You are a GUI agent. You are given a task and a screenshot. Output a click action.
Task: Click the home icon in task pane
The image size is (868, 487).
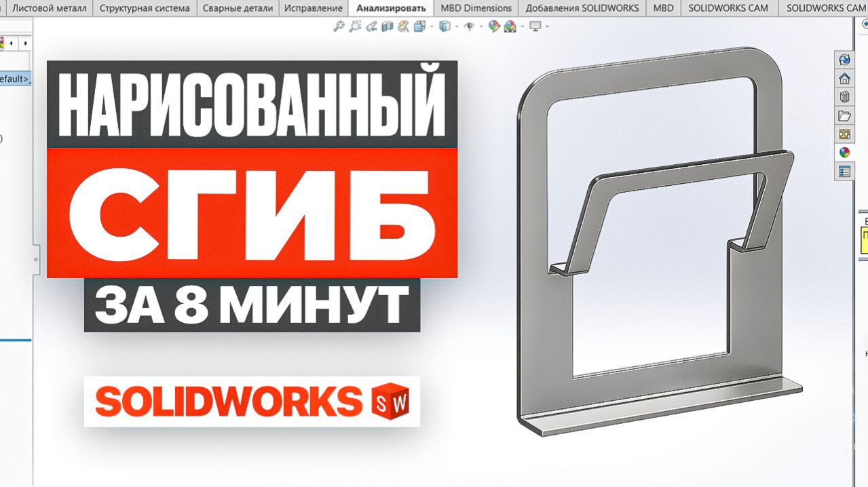(844, 78)
